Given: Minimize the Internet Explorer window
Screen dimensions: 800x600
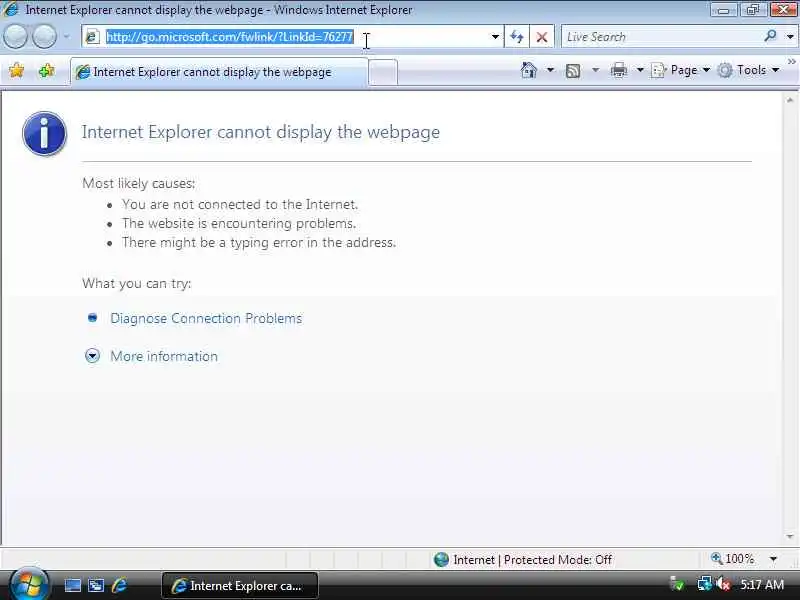Looking at the screenshot, I should 723,10.
